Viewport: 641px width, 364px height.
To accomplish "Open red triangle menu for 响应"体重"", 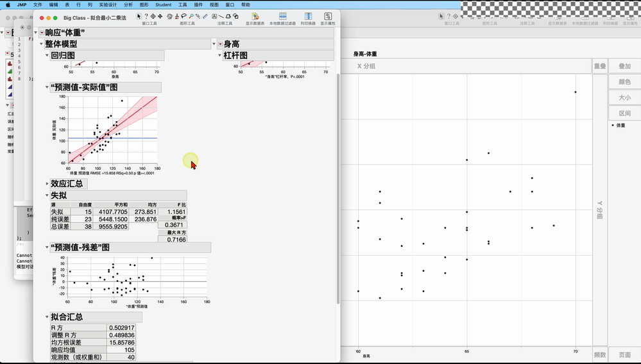I will click(42, 33).
